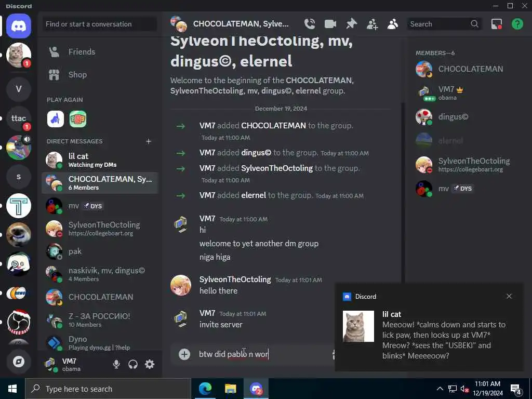The height and width of the screenshot is (399, 532).
Task: Create a new DM with plus icon
Action: click(148, 141)
